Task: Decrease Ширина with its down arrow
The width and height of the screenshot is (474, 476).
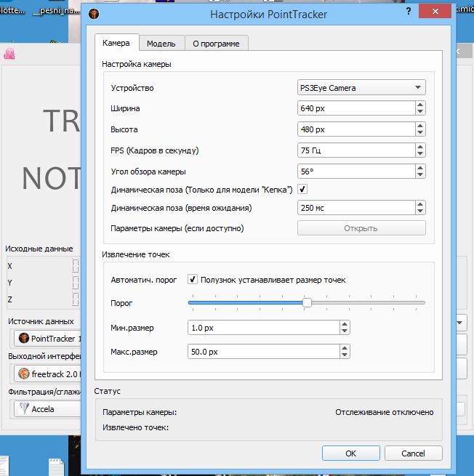Action: [420, 111]
